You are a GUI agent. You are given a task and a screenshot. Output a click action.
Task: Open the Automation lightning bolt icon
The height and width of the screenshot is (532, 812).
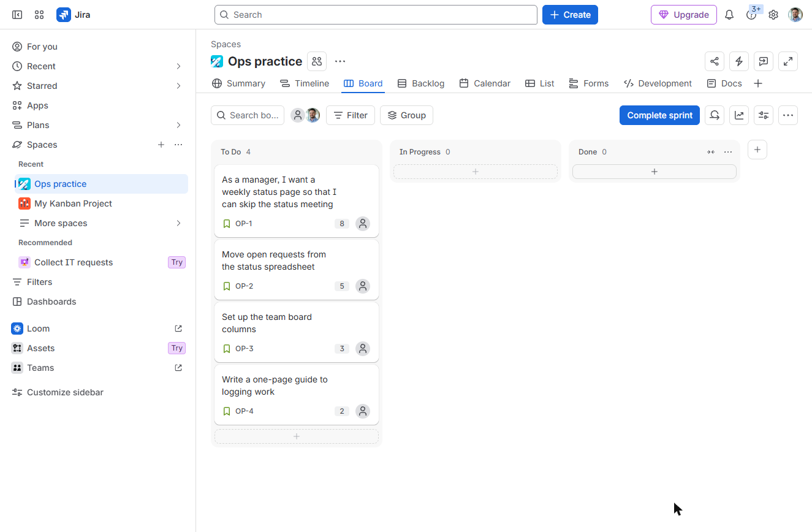pyautogui.click(x=739, y=61)
